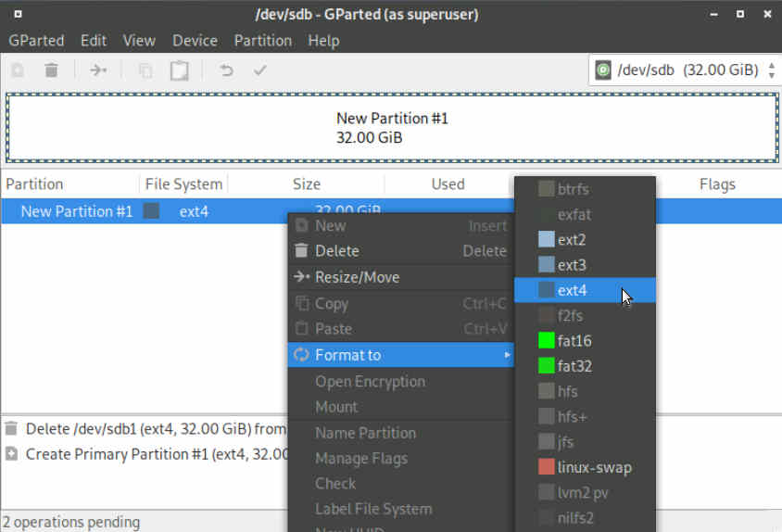Image resolution: width=782 pixels, height=532 pixels.
Task: Open the Partition menu
Action: pos(263,41)
